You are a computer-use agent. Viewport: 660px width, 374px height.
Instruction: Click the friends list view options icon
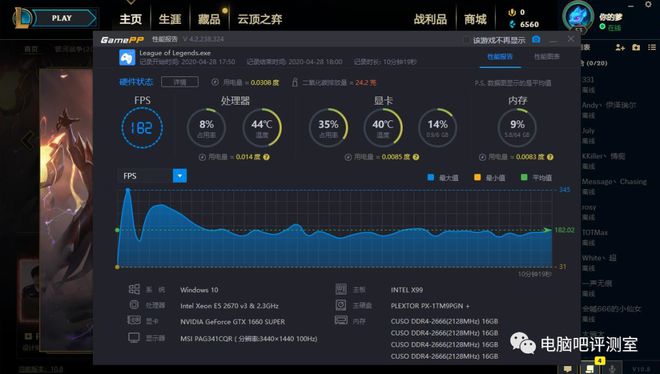pyautogui.click(x=652, y=48)
